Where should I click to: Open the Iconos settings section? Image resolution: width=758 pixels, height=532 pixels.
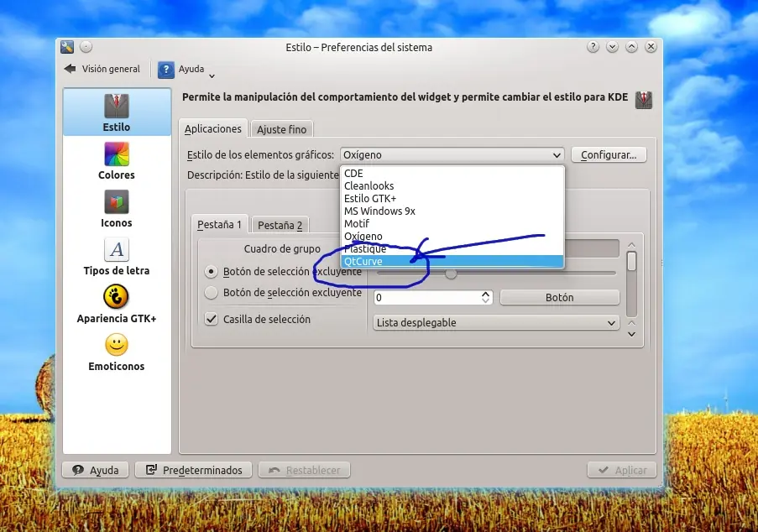[117, 209]
